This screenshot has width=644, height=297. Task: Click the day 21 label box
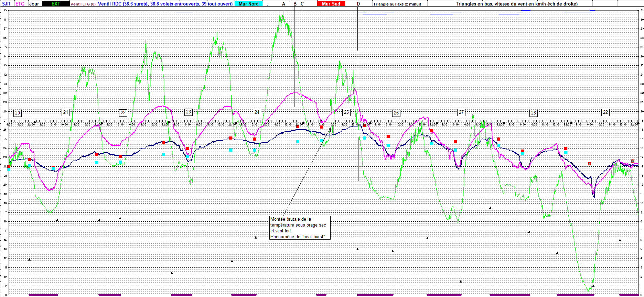pyautogui.click(x=66, y=112)
